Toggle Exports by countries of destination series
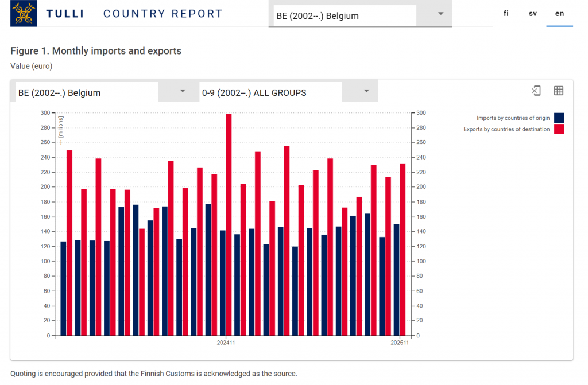 [506, 130]
